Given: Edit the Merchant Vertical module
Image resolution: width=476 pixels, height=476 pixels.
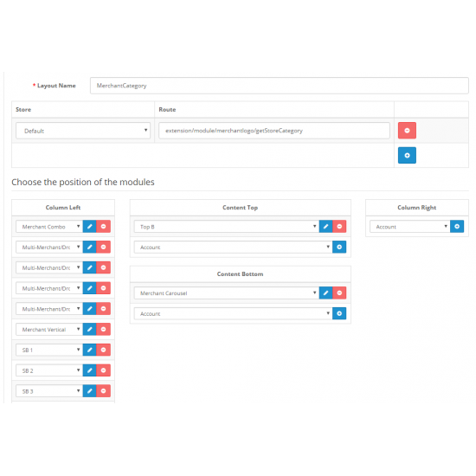Looking at the screenshot, I should pyautogui.click(x=89, y=329).
